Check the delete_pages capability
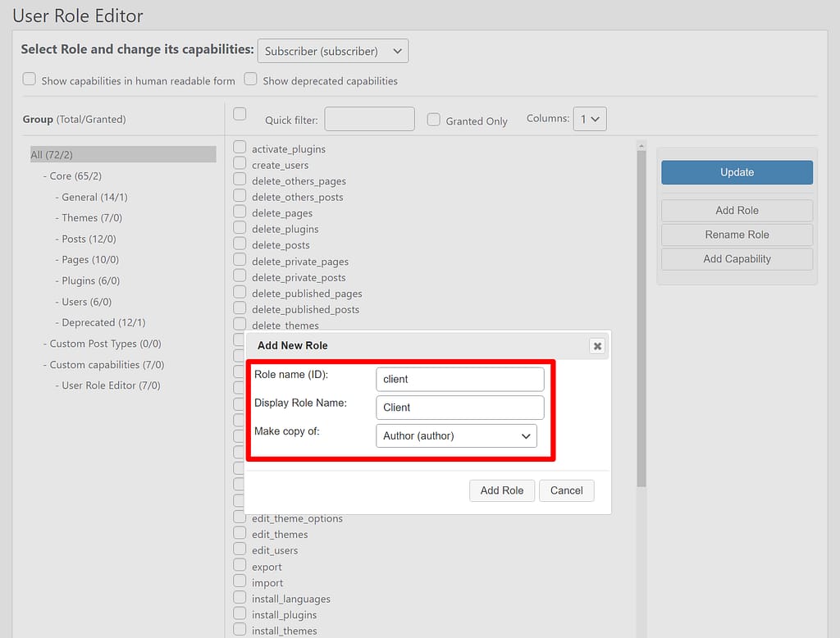 click(x=240, y=212)
